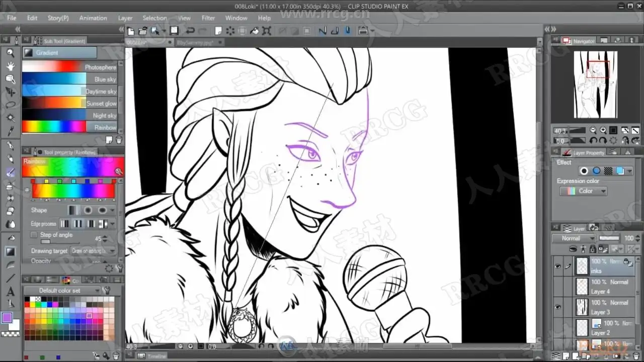Open the Layer menu
Screen dimensions: 644x362
coord(125,18)
